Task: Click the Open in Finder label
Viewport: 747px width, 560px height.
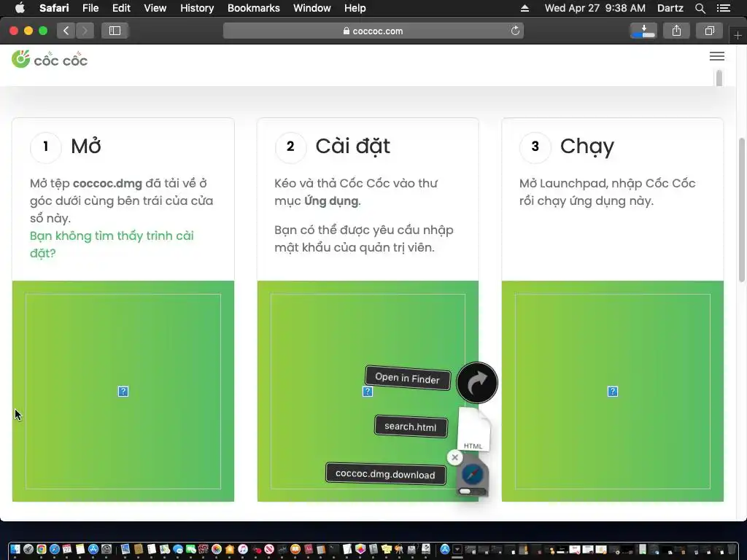Action: tap(407, 378)
